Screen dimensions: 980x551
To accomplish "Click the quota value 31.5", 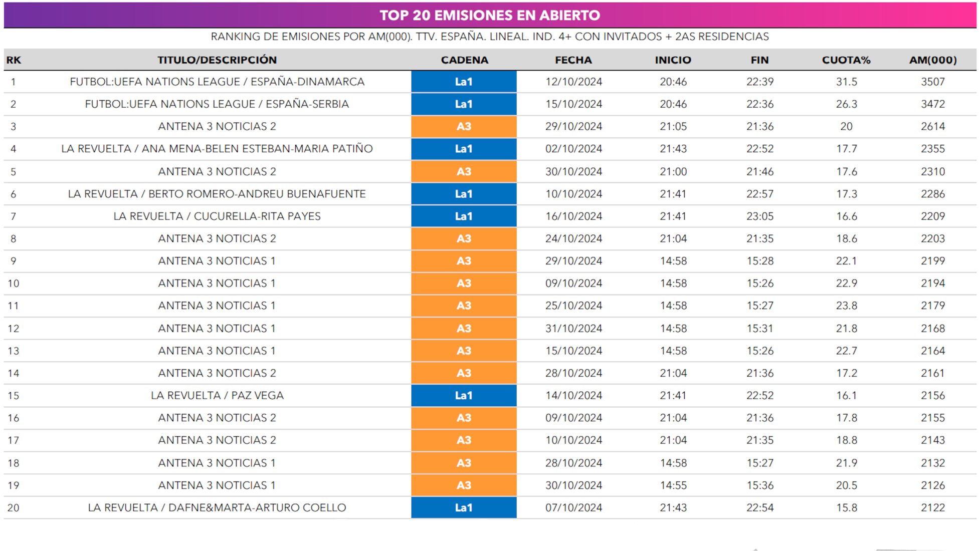I will [x=846, y=82].
